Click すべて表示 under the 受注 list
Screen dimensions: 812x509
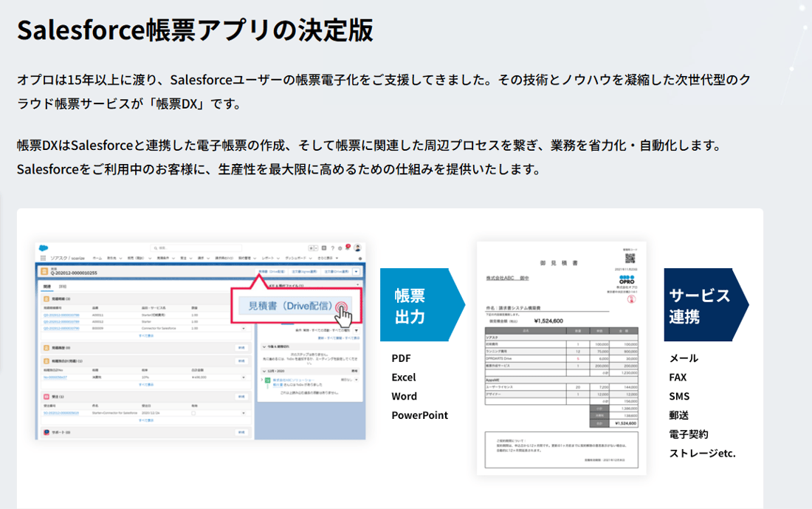click(x=146, y=420)
